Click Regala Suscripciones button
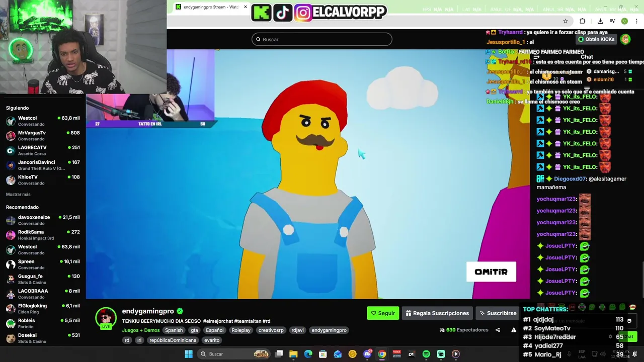 437,313
